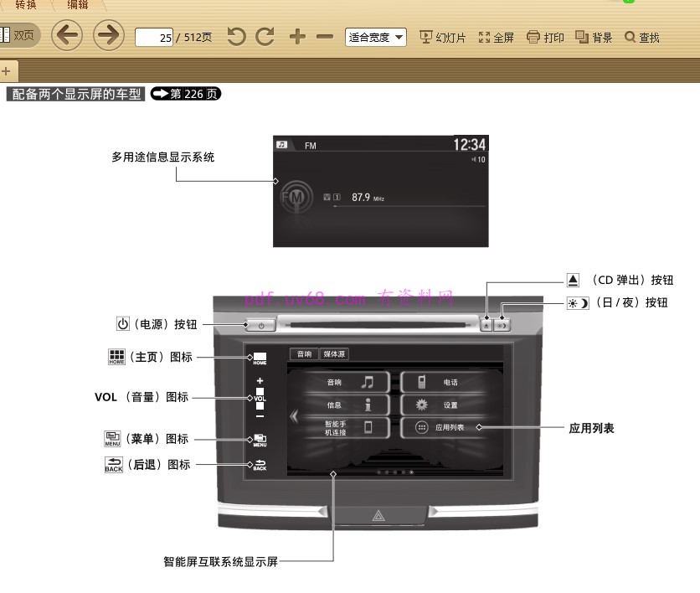Go to the previous page arrow
Screen dimensions: 700x593
click(x=67, y=36)
